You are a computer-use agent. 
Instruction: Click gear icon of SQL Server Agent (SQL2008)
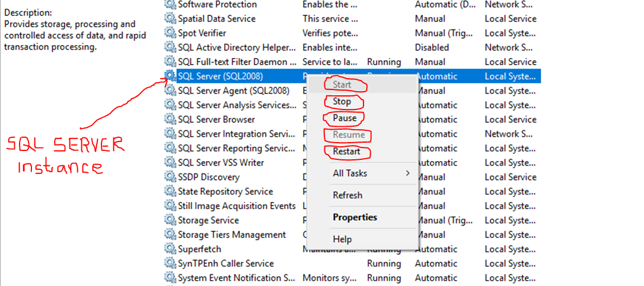[170, 91]
